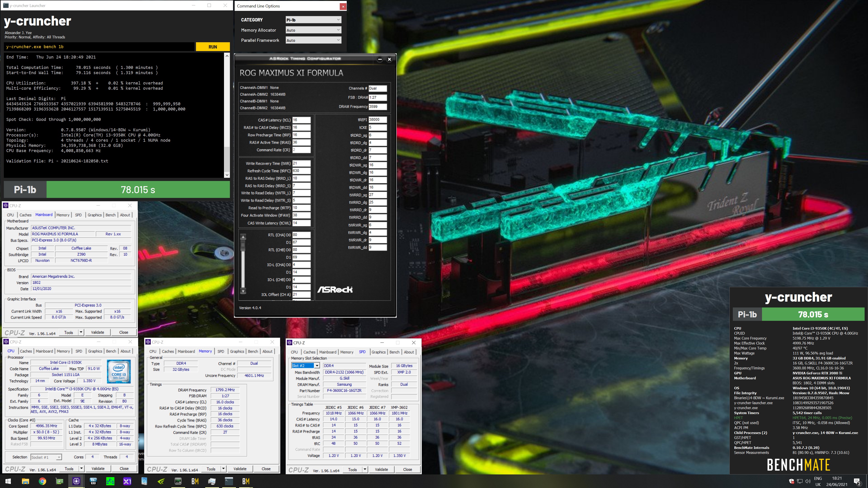The image size is (868, 488).
Task: Click the green 78.015 s Pi-1b result bar
Action: pos(138,190)
